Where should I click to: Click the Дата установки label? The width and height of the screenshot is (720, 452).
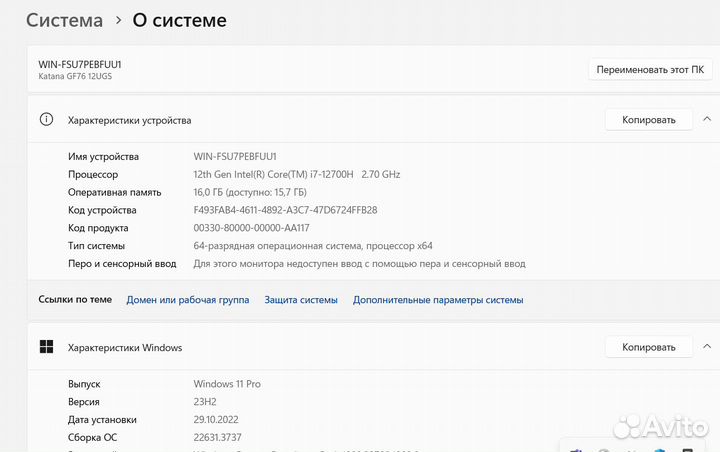click(102, 420)
